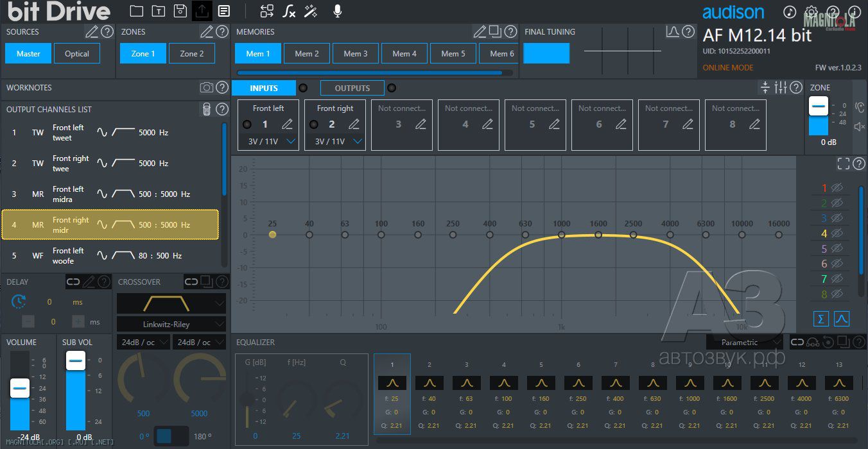Screen dimensions: 868x449
Task: Click the copy Memories icon
Action: [x=495, y=31]
